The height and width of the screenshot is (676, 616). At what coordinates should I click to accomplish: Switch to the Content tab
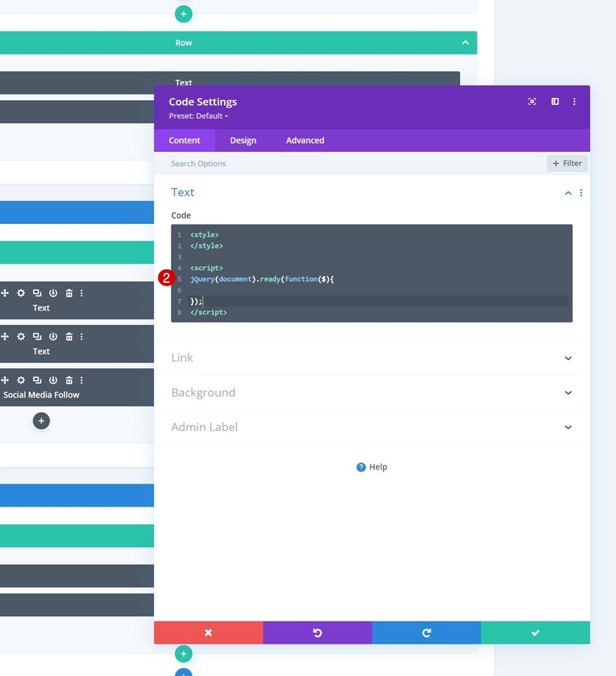[x=184, y=140]
